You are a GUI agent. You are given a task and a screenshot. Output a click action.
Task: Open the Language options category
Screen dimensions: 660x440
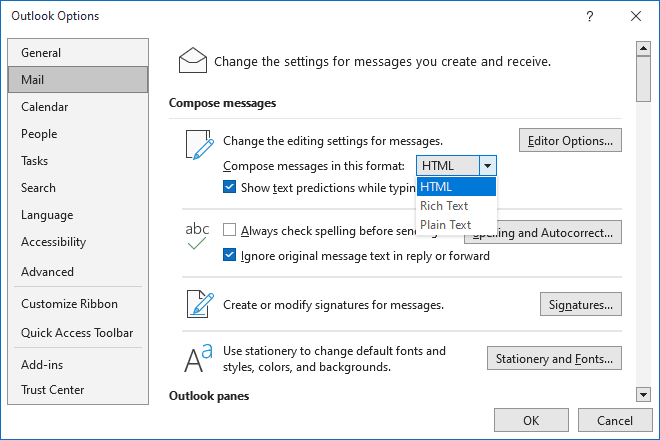coord(78,215)
